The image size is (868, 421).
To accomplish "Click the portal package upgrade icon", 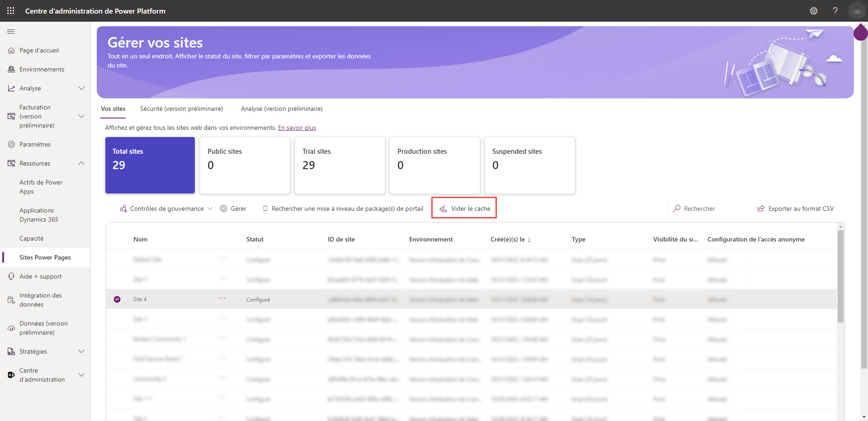I will [265, 208].
